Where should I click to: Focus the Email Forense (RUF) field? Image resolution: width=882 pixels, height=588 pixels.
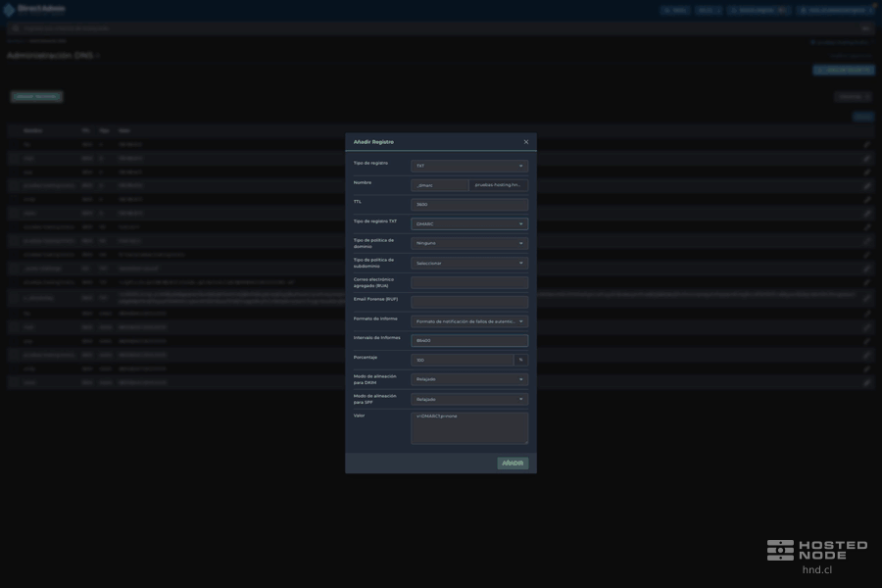tap(469, 302)
